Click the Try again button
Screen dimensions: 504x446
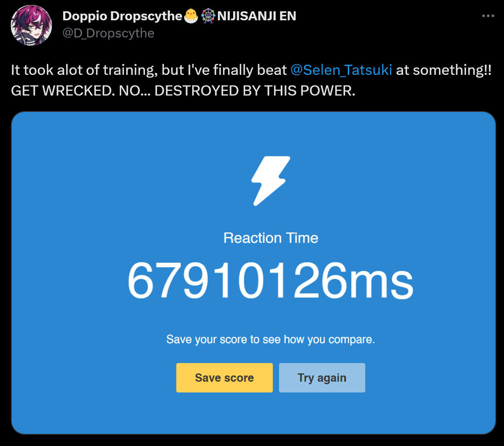[x=322, y=378]
